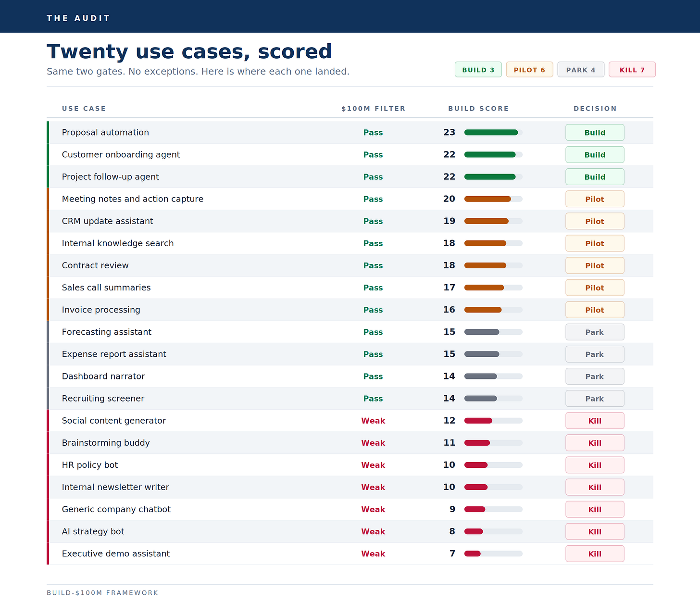
Task: Click the 'Sales call summaries' use case name
Action: coord(106,288)
